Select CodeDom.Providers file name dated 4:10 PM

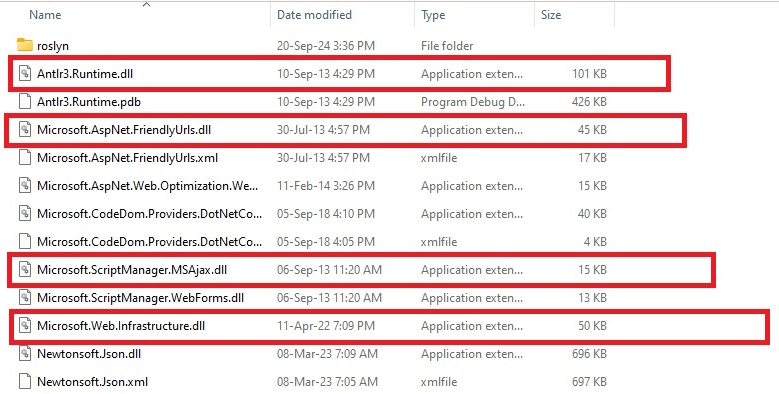149,214
